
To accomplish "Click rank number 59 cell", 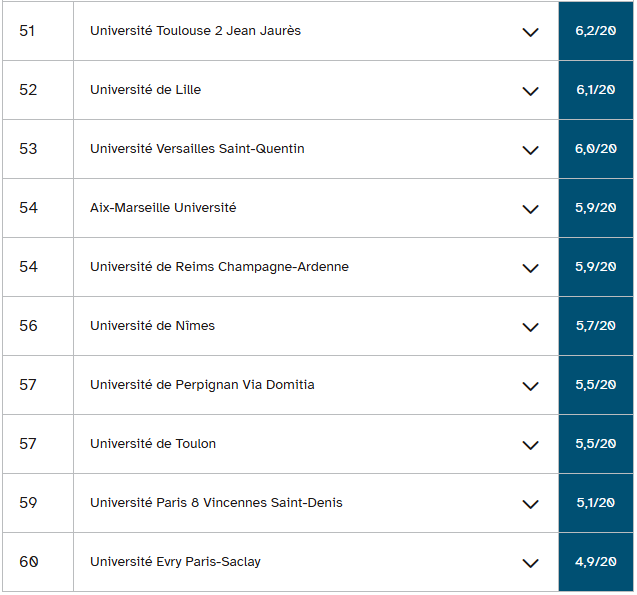I will (28, 503).
